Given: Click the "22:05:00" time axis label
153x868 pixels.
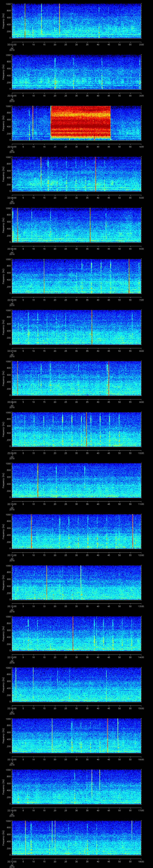Looking at the screenshot, I should coord(12,249).
